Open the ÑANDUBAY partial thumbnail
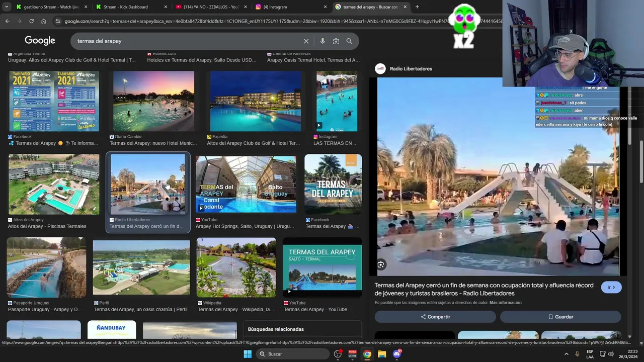 point(112,329)
